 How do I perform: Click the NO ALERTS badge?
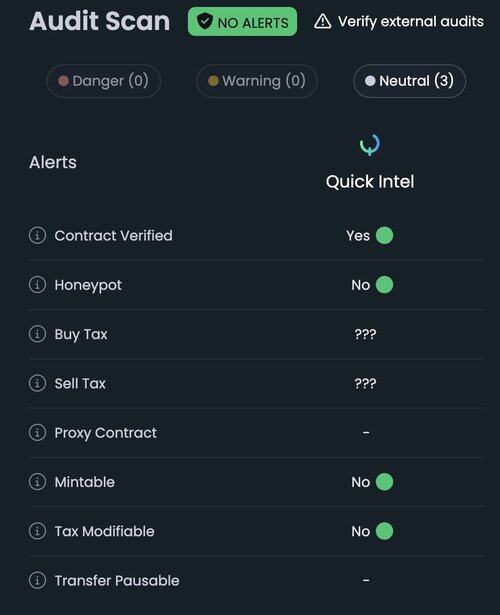coord(242,22)
